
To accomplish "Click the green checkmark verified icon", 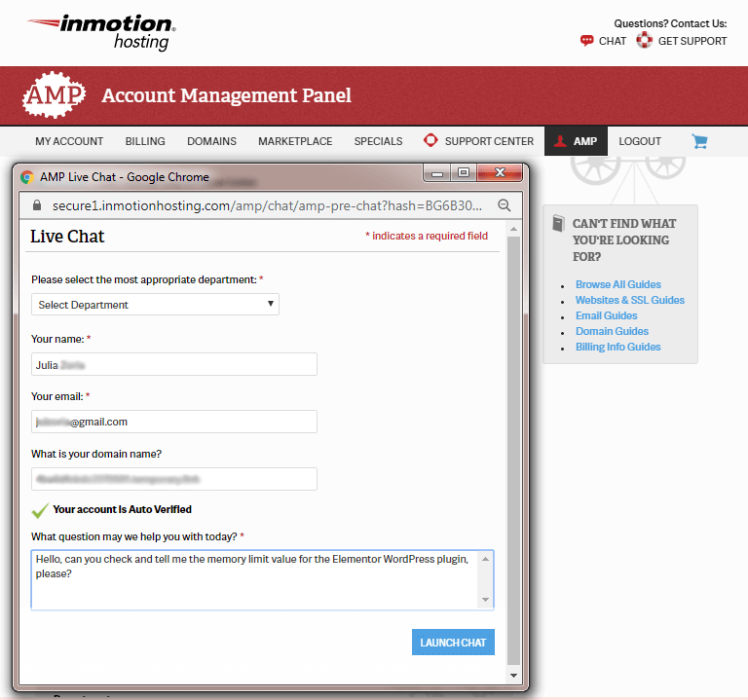I will 40,511.
